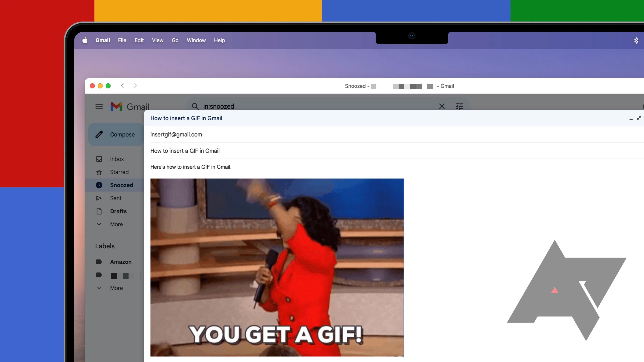Click the Inbox label link
This screenshot has height=362, width=644.
pyautogui.click(x=117, y=159)
